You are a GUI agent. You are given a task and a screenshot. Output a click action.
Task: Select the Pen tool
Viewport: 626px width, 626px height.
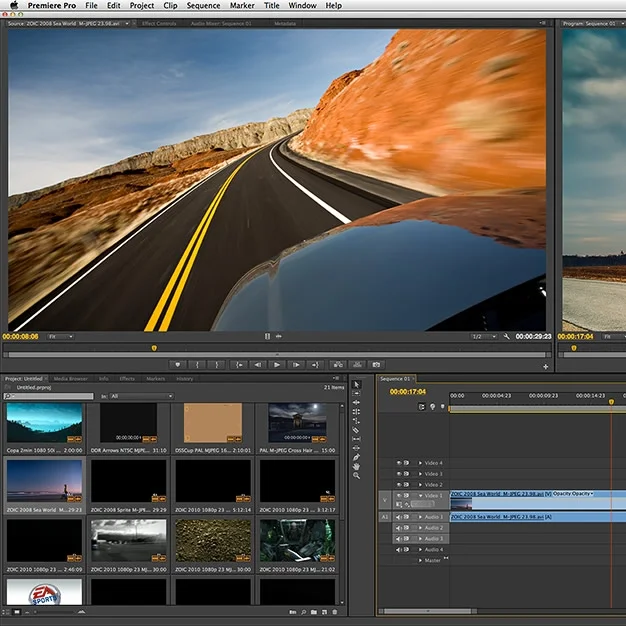(356, 458)
